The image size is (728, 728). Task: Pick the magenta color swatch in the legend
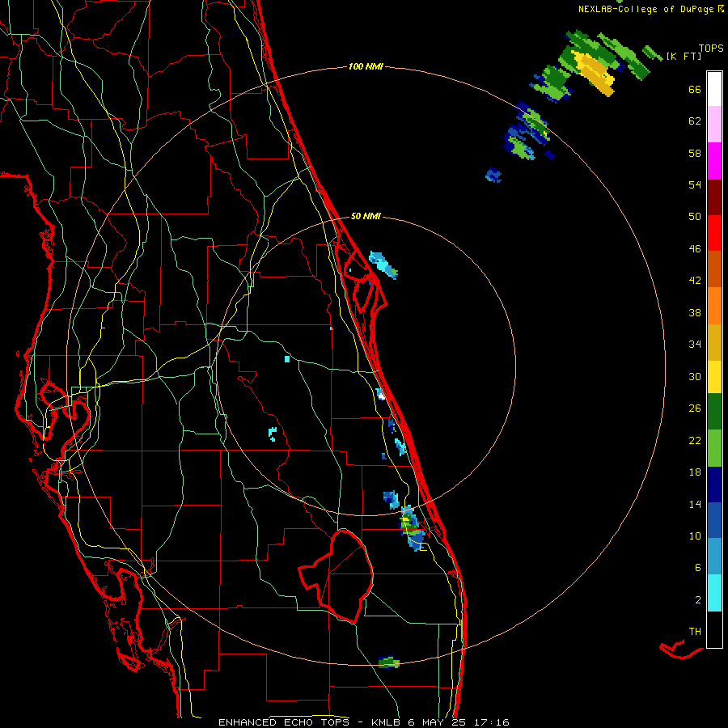pyautogui.click(x=714, y=161)
